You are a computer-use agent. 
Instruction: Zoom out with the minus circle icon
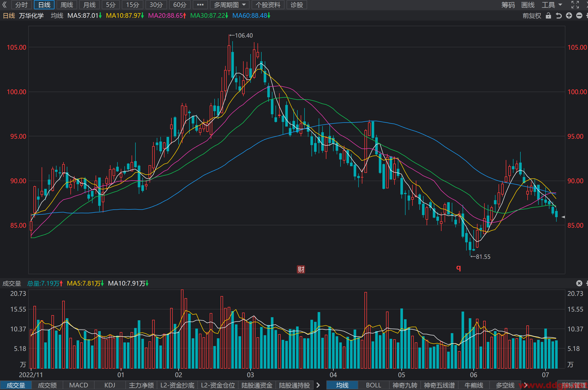(579, 16)
